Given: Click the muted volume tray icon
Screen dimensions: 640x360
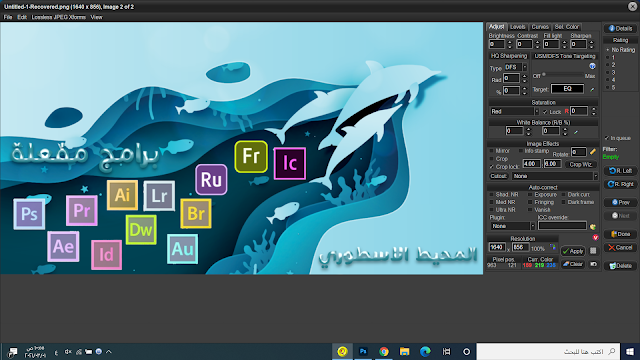Looking at the screenshot, I should pos(68,351).
